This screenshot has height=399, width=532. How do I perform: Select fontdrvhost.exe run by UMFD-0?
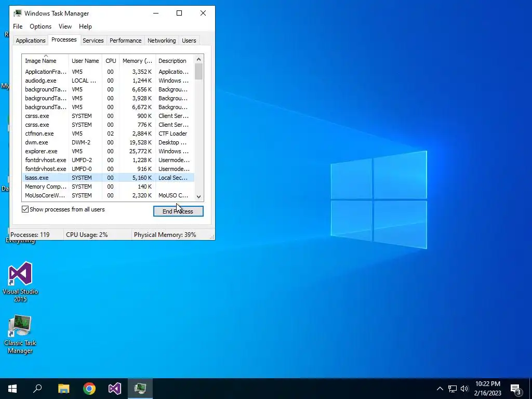108,169
